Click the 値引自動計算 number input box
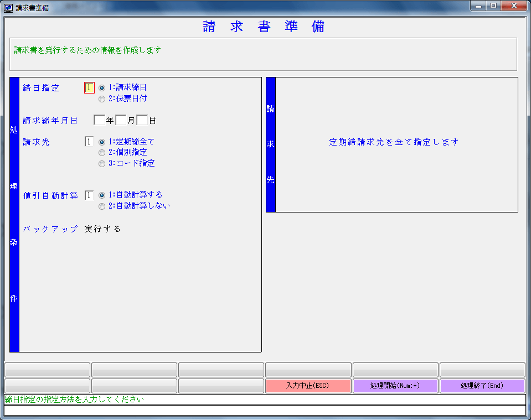The width and height of the screenshot is (531, 420). (x=89, y=195)
